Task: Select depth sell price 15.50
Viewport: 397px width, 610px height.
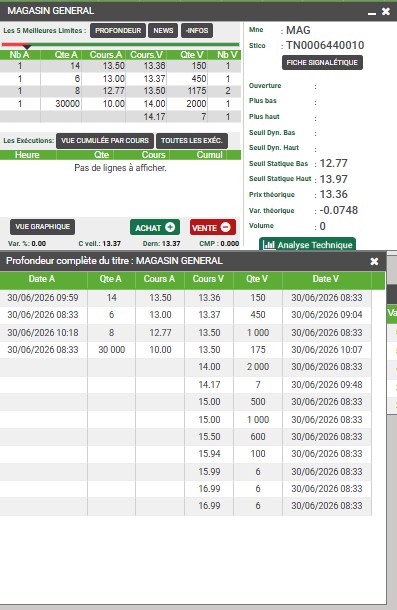Action: tap(209, 437)
